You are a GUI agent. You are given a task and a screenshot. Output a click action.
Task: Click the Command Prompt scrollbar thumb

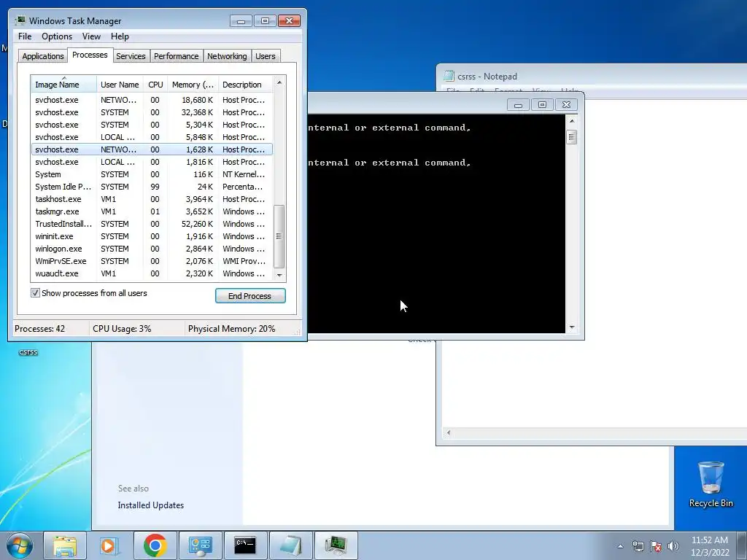coord(572,137)
